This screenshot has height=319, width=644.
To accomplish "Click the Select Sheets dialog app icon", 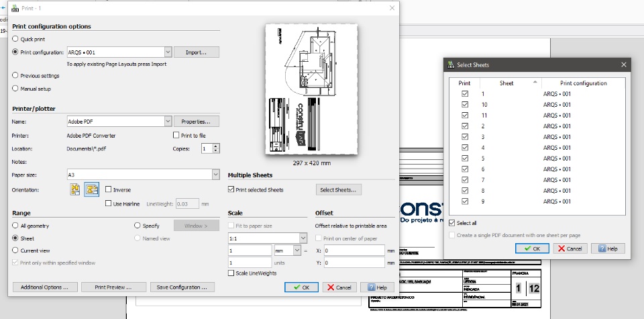I will 451,64.
